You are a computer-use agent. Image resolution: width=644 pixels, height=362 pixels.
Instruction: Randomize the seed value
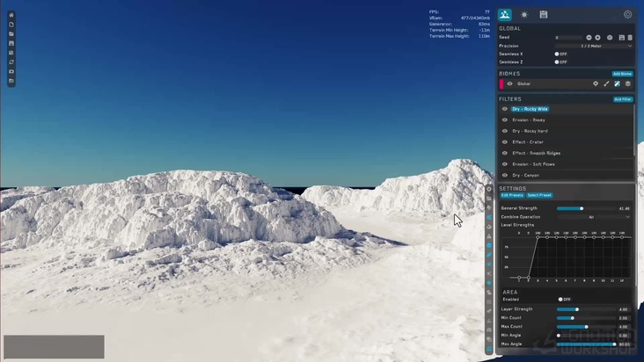(x=610, y=38)
